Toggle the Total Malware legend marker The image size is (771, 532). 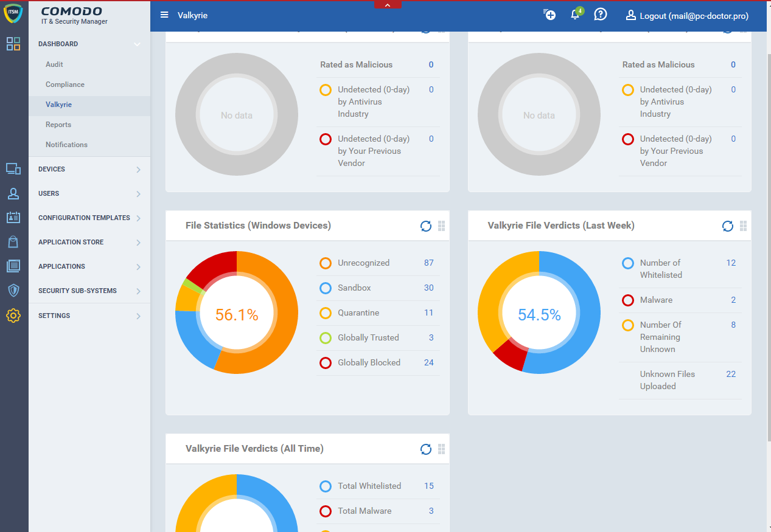pyautogui.click(x=326, y=511)
